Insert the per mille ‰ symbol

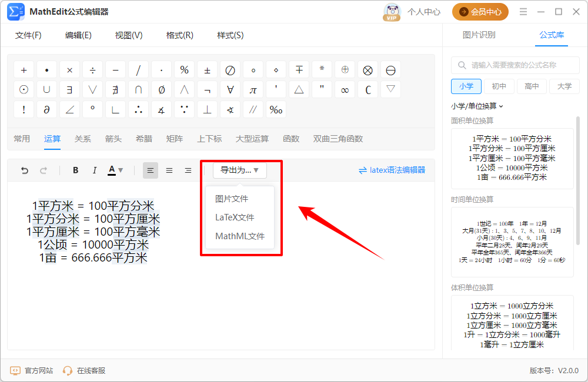(276, 109)
